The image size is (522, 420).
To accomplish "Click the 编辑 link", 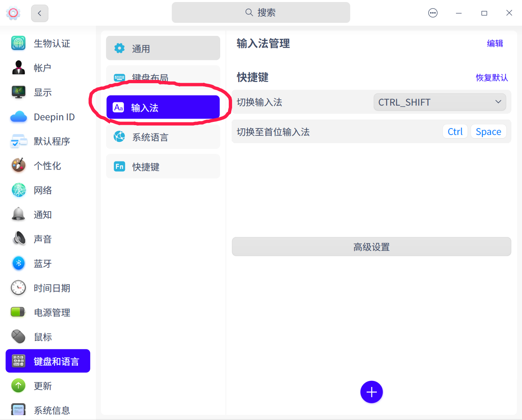I will pos(495,43).
